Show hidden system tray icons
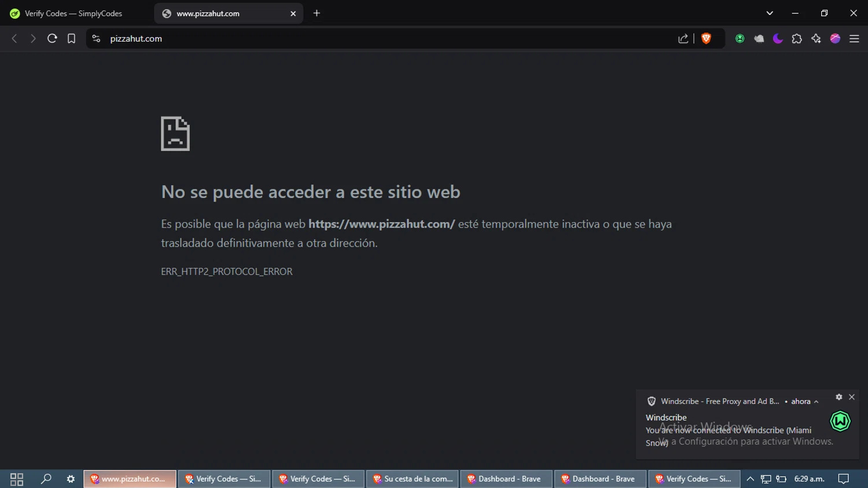Viewport: 868px width, 488px height. [x=750, y=479]
